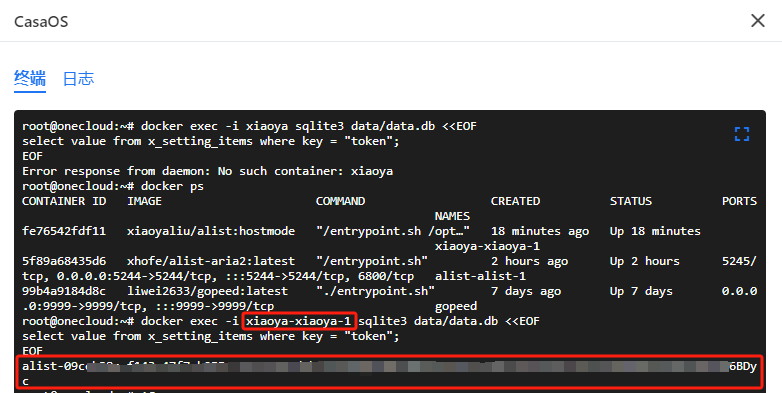Click the 'No such container: xiaoya' error line
This screenshot has height=393, width=782.
coord(207,171)
